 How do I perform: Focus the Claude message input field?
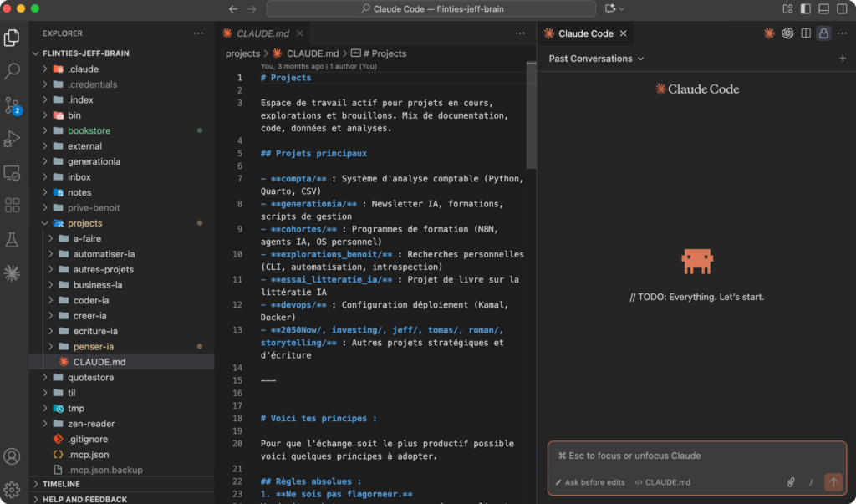pyautogui.click(x=697, y=456)
